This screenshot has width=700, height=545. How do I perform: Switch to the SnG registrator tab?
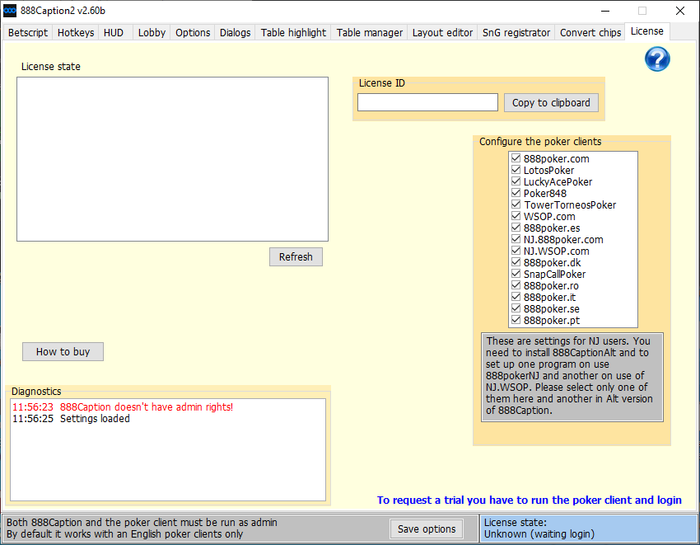516,33
